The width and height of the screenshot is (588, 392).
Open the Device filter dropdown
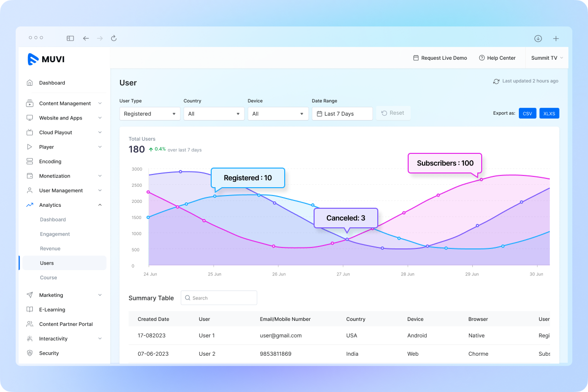coord(278,114)
